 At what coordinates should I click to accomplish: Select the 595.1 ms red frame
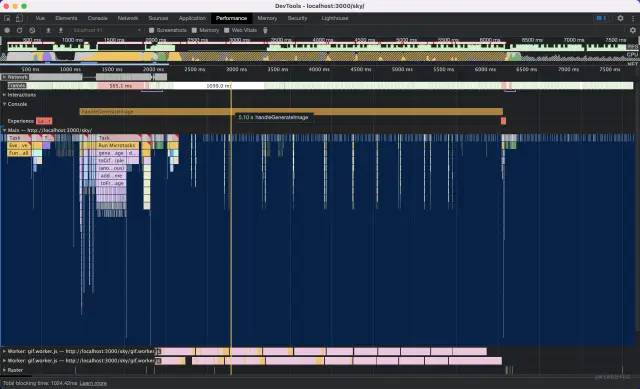point(121,86)
